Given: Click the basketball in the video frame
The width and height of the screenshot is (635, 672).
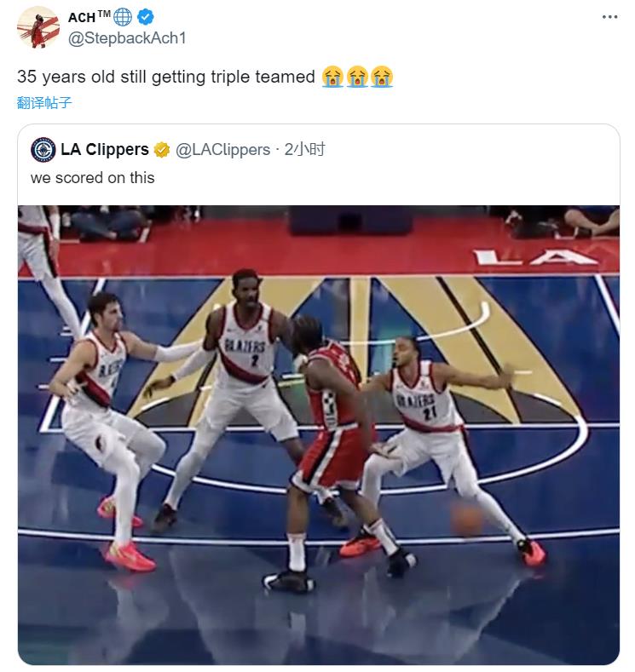Looking at the screenshot, I should tap(466, 520).
